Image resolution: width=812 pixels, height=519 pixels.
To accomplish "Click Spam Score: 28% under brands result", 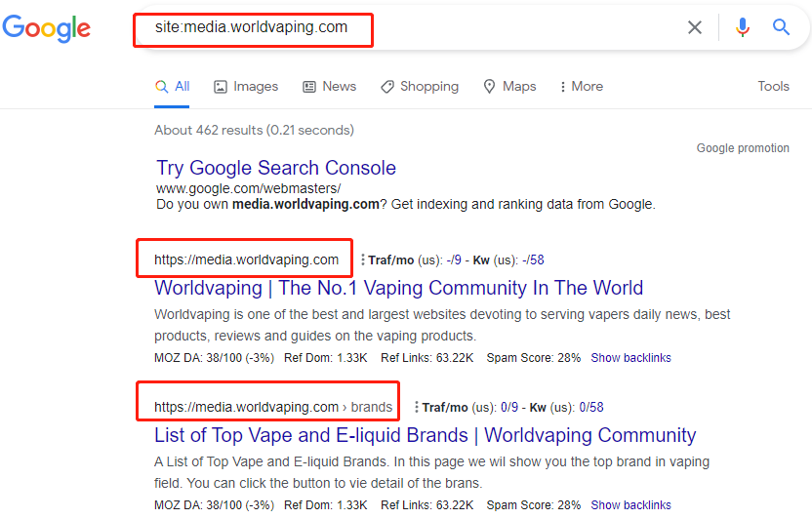I will coord(534,505).
